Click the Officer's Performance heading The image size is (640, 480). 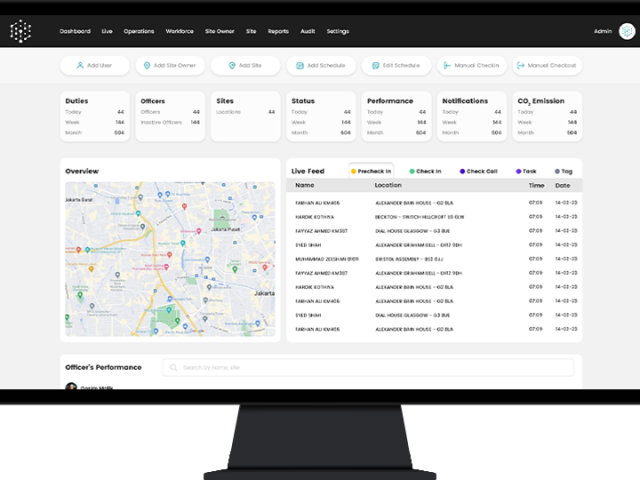pyautogui.click(x=103, y=367)
